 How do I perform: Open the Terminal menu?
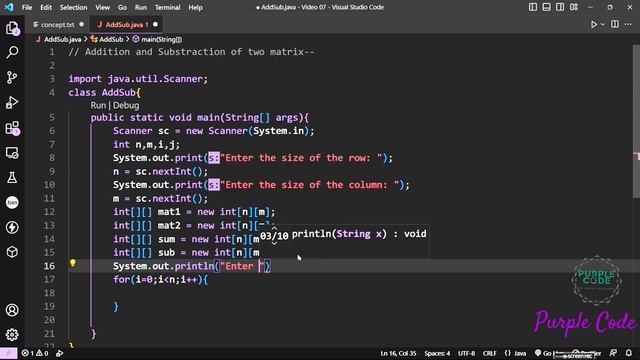click(x=167, y=7)
